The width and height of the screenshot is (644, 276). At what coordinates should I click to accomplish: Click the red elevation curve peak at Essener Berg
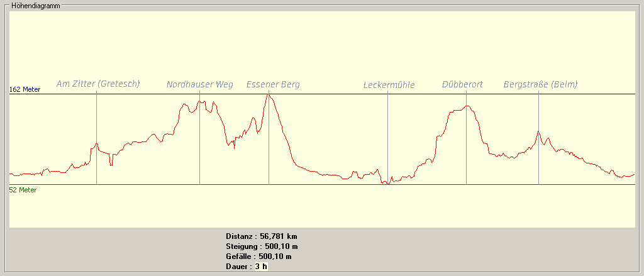pos(269,95)
